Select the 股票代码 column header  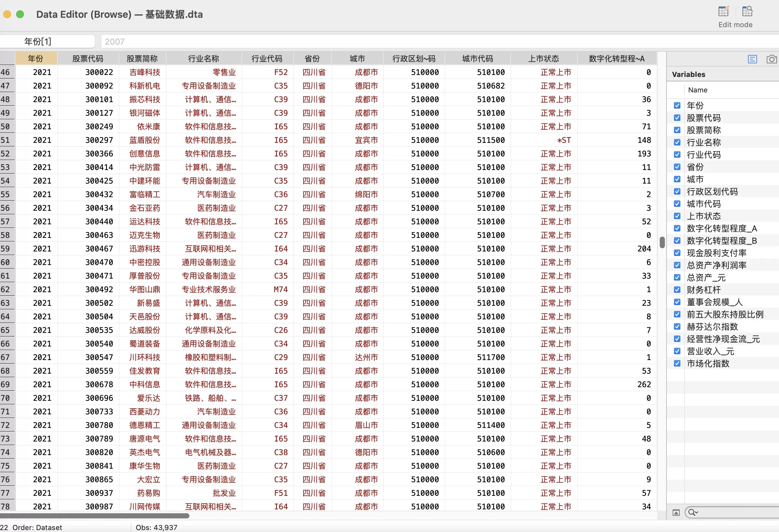(x=88, y=59)
